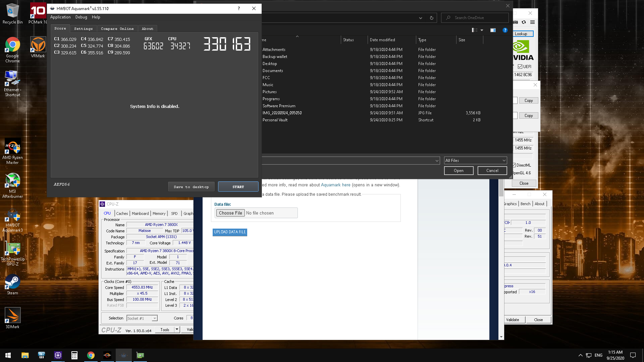Open 3DMark desktop shortcut
This screenshot has width=644, height=362.
point(12,318)
